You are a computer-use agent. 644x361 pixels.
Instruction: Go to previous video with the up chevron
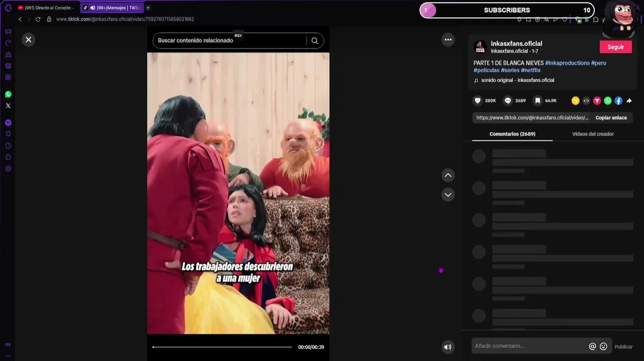click(x=448, y=175)
